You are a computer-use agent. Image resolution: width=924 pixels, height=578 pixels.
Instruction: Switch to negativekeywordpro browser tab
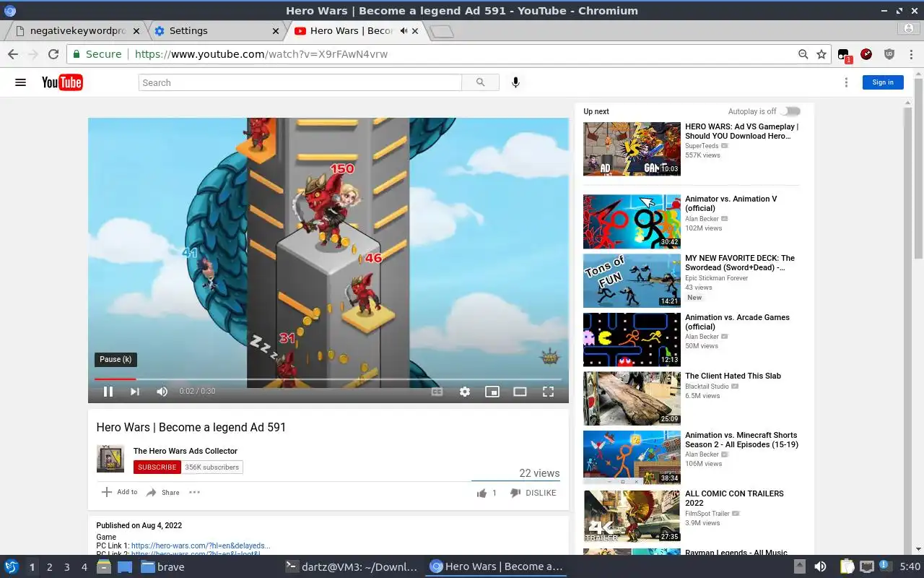click(x=78, y=31)
